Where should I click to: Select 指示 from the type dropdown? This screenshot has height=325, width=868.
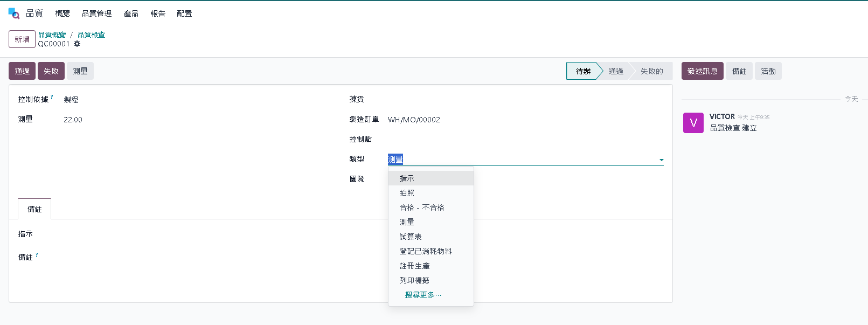(407, 178)
